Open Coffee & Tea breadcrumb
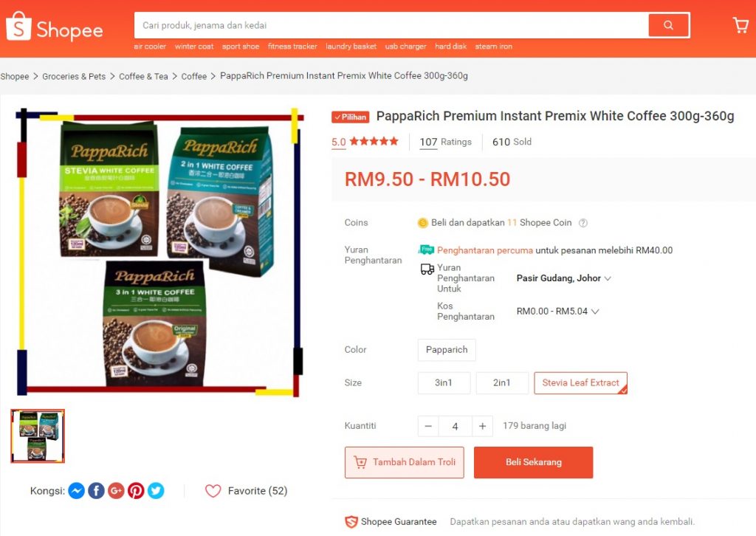The image size is (756, 536). coord(143,76)
